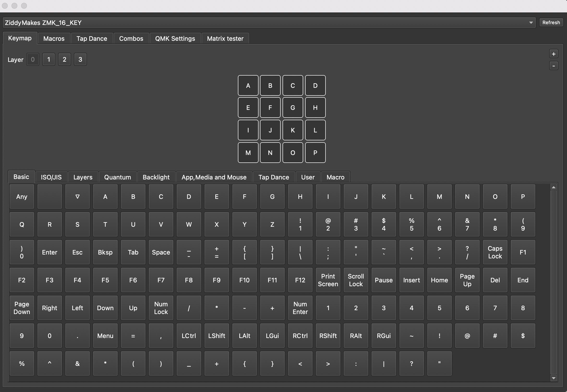Open the Matrix tester tab
The height and width of the screenshot is (392, 567).
[x=225, y=39]
